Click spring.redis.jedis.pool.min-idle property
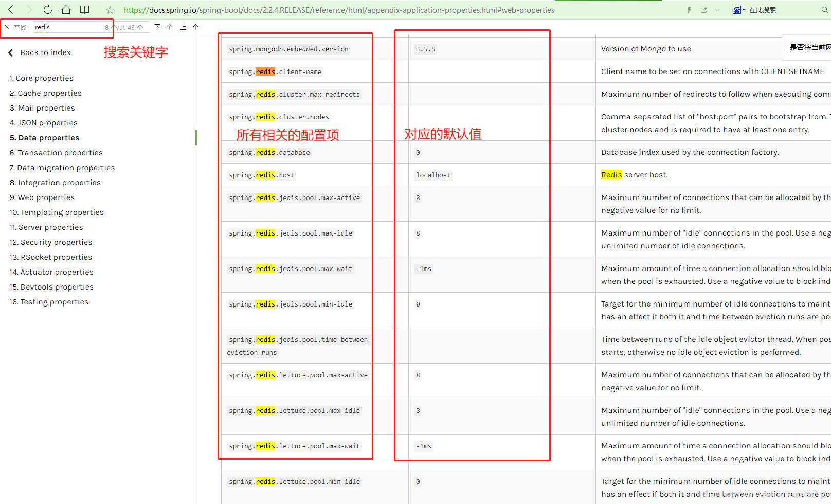 pos(291,304)
